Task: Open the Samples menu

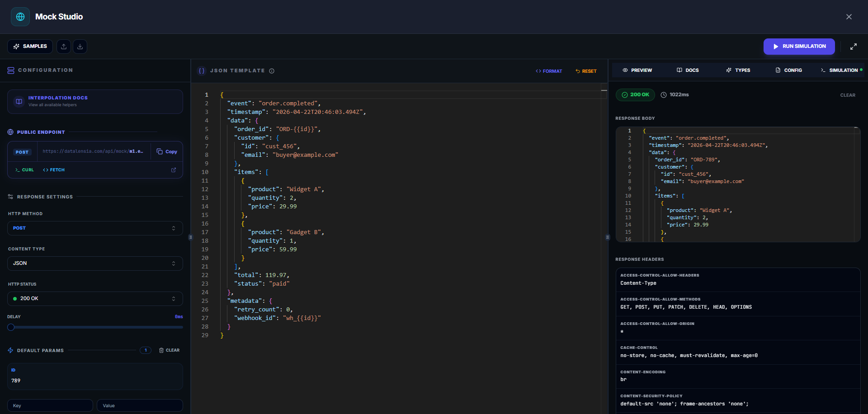Action: point(30,47)
